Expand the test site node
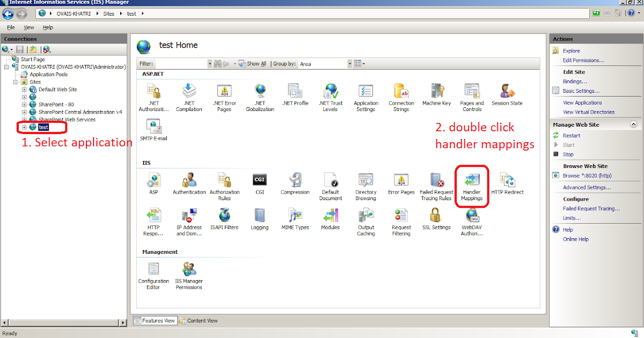The height and width of the screenshot is (338, 644). [24, 127]
